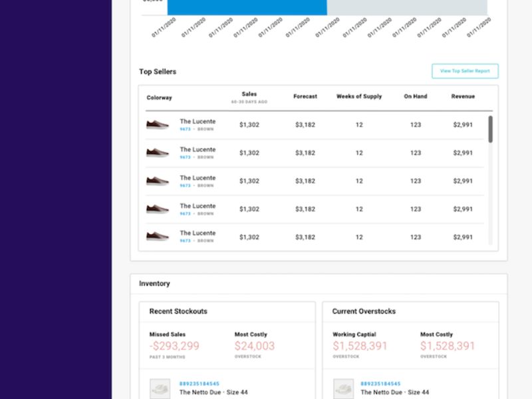
Task: Select the Weeks of Supply column header
Action: [x=359, y=96]
